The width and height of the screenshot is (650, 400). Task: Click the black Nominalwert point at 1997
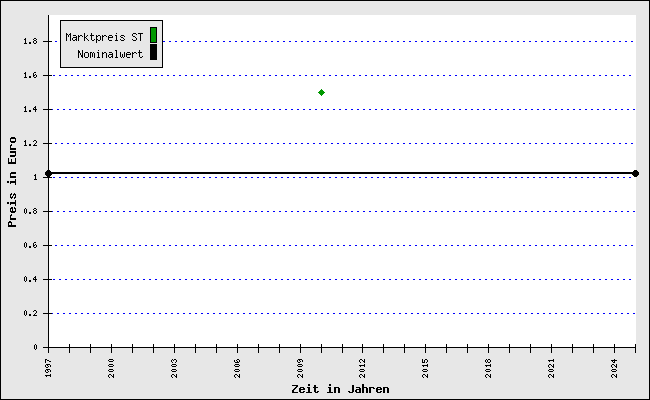[48, 173]
